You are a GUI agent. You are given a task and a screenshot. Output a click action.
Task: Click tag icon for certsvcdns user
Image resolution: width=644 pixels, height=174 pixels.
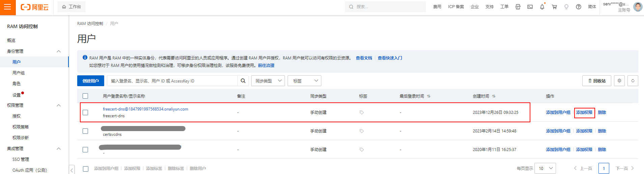tap(361, 131)
